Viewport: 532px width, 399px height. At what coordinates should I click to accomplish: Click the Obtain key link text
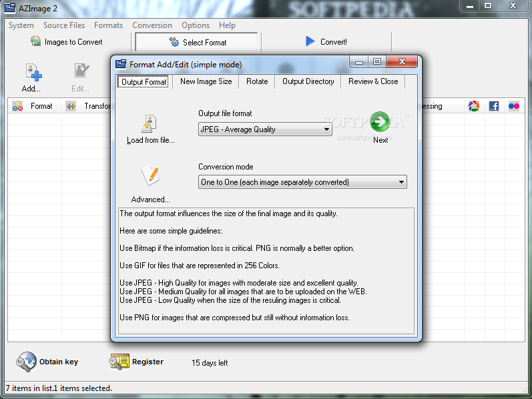tap(59, 362)
